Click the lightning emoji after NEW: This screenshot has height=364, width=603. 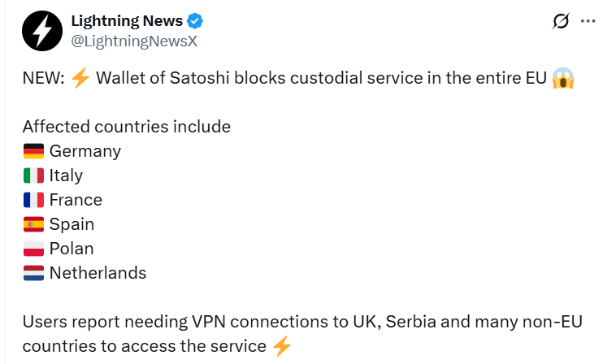(x=80, y=78)
